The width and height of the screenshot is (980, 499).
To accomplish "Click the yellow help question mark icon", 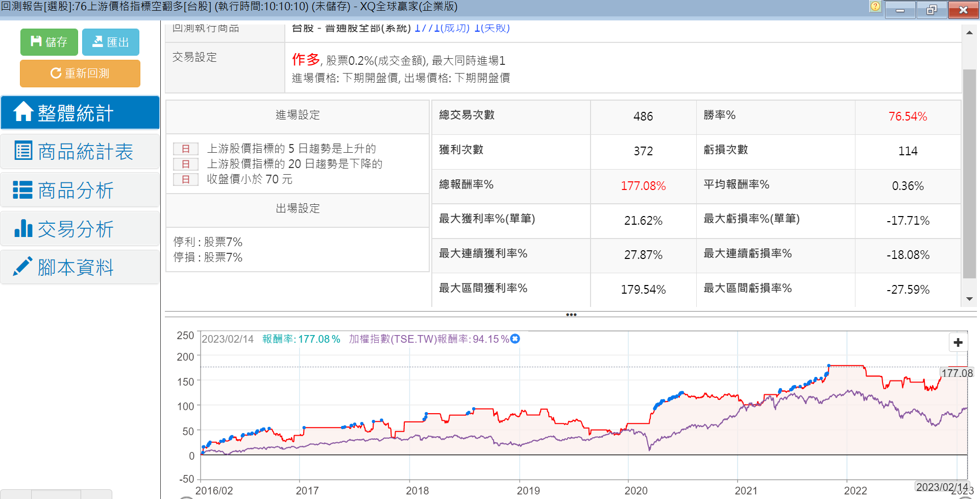I will pyautogui.click(x=875, y=7).
